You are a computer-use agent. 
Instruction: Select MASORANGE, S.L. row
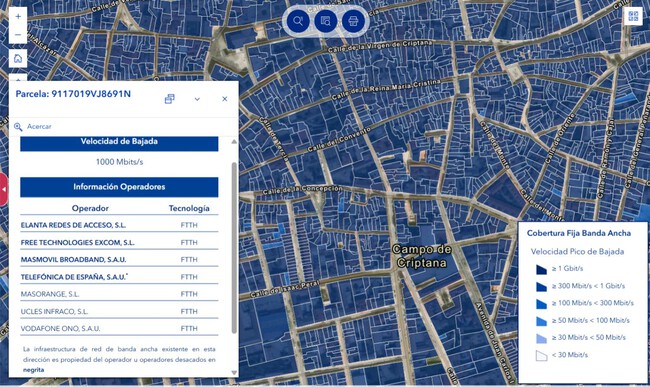[x=119, y=294]
